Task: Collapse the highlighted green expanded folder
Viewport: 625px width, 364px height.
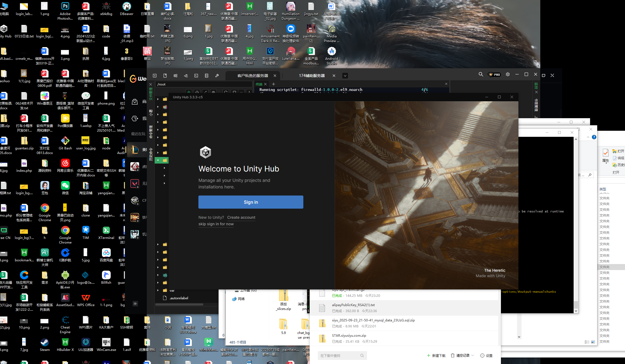Action: pyautogui.click(x=158, y=160)
